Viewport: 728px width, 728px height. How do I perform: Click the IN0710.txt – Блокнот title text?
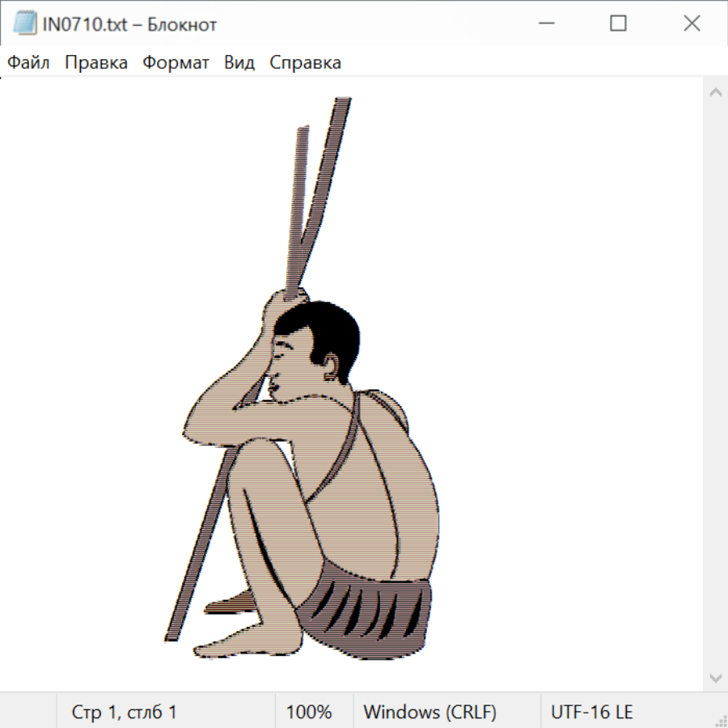pos(129,24)
